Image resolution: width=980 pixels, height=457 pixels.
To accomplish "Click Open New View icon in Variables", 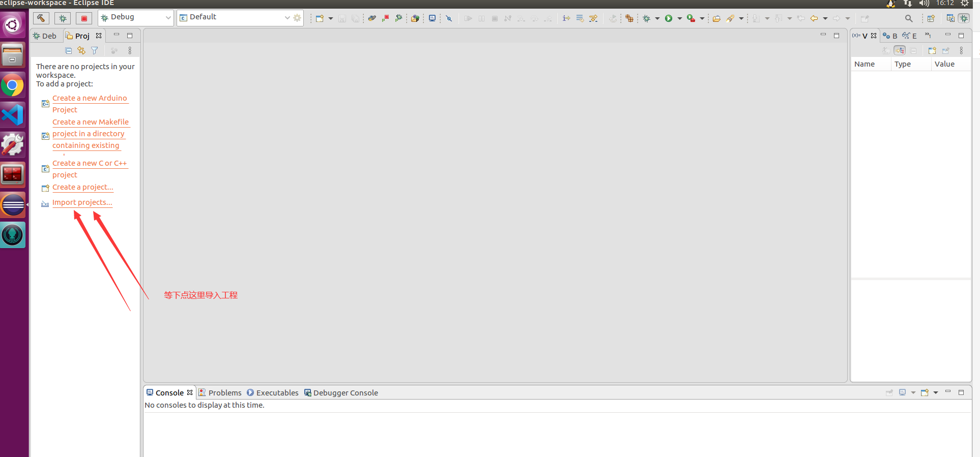I will click(932, 50).
